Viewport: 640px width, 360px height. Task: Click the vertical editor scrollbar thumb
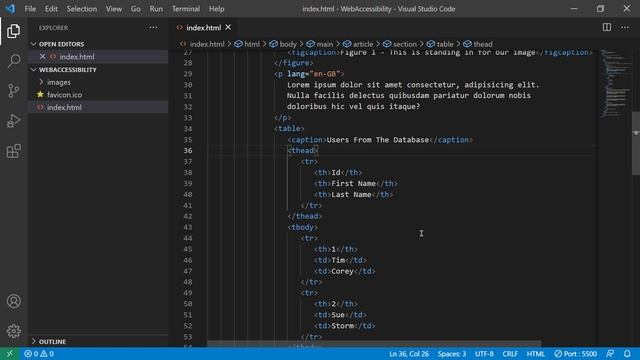click(636, 143)
